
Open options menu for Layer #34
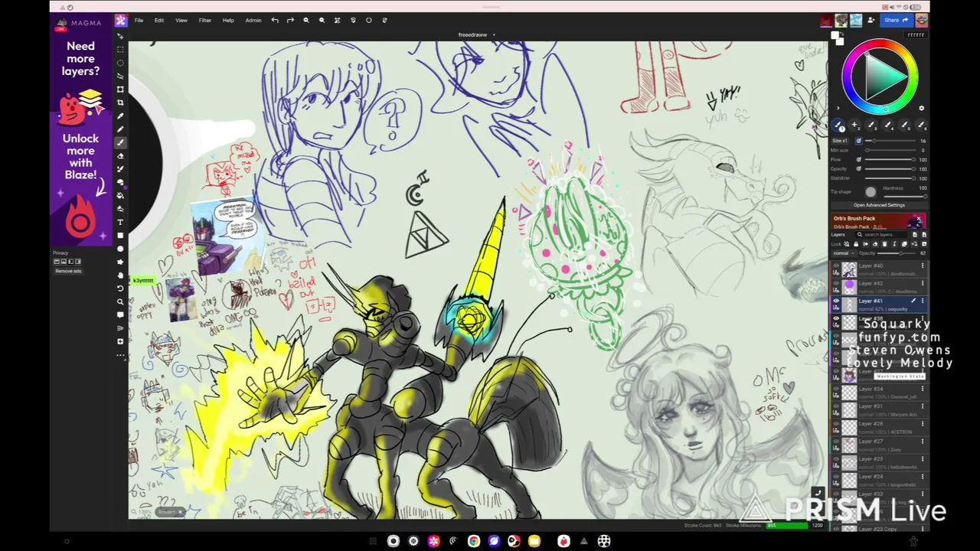pyautogui.click(x=923, y=389)
